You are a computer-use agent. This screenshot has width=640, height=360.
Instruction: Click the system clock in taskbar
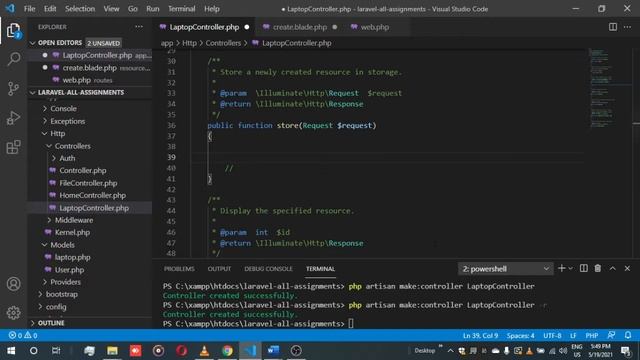tap(600, 351)
